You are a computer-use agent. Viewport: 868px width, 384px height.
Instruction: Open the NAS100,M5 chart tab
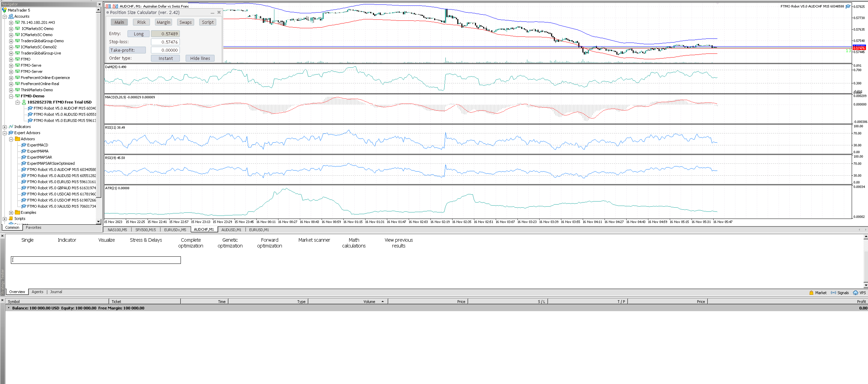click(x=117, y=229)
